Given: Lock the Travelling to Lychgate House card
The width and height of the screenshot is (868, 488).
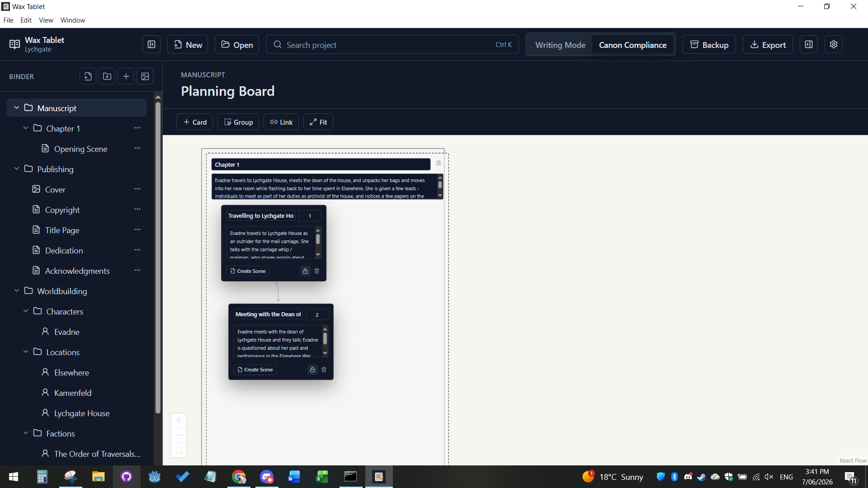Looking at the screenshot, I should point(305,271).
